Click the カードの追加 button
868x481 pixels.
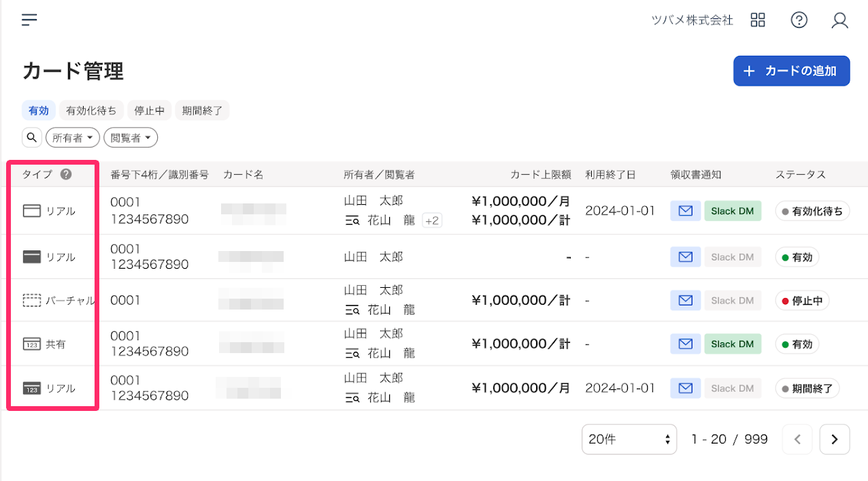pos(791,71)
